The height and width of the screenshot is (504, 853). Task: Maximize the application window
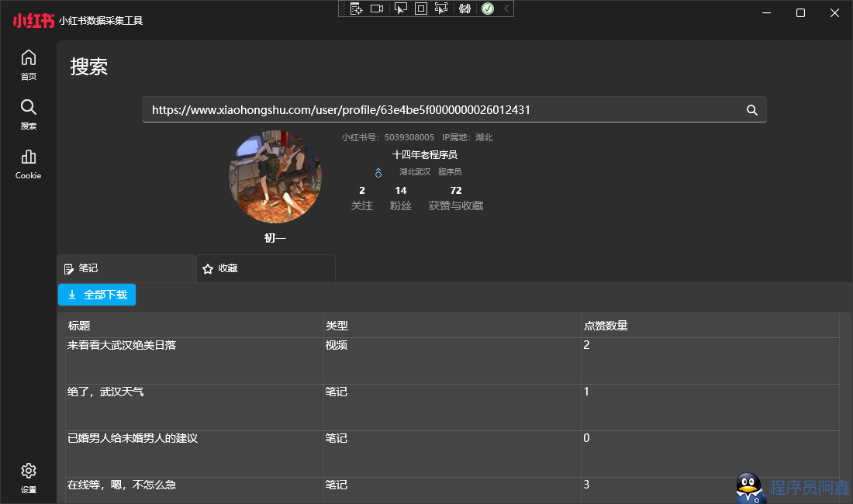click(800, 12)
